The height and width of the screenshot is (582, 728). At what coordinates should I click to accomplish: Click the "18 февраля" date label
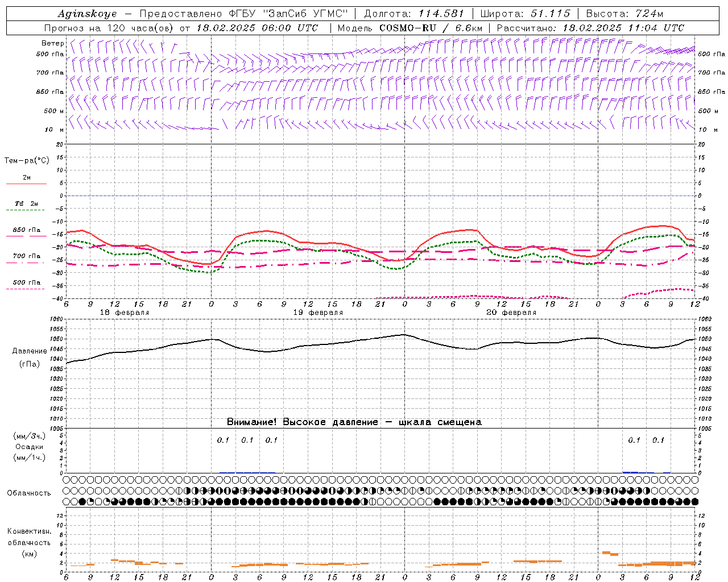tap(125, 313)
